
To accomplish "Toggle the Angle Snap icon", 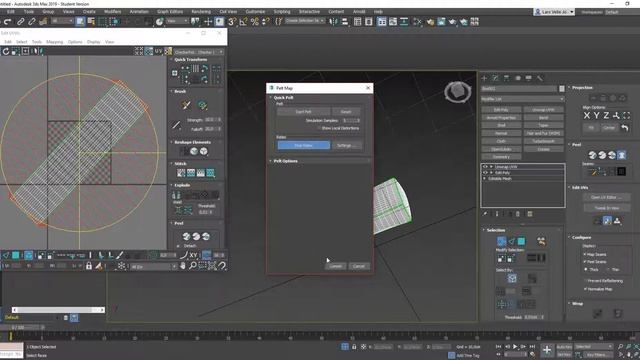I will pos(243,22).
